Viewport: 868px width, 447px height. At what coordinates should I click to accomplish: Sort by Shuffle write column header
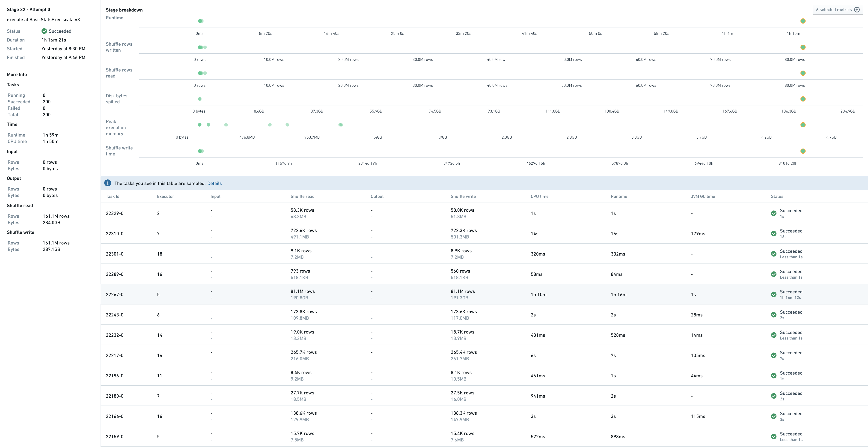463,197
